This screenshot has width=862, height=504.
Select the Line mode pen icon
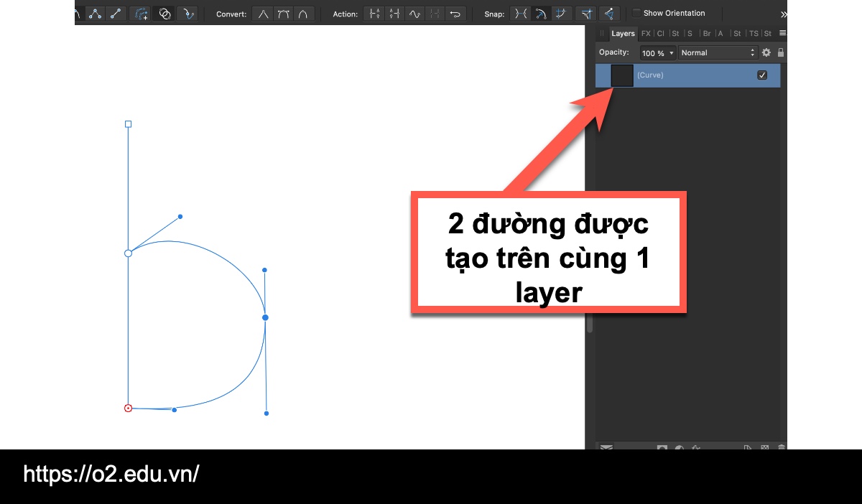115,14
